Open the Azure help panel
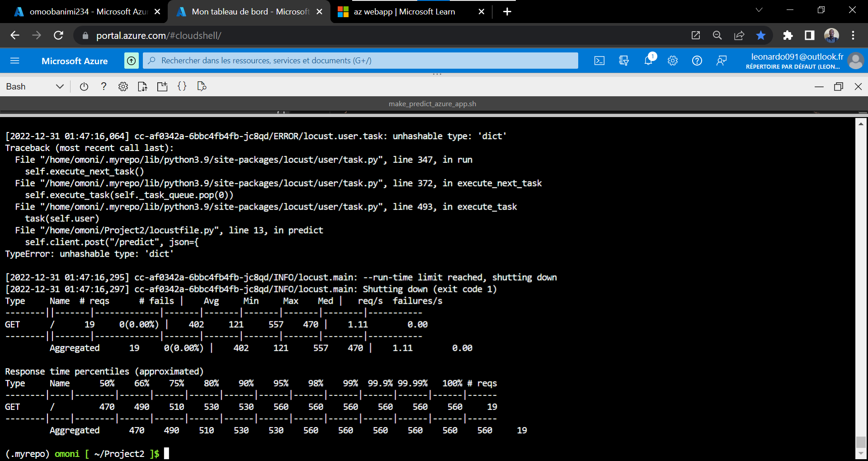This screenshot has width=868, height=461. pos(697,60)
